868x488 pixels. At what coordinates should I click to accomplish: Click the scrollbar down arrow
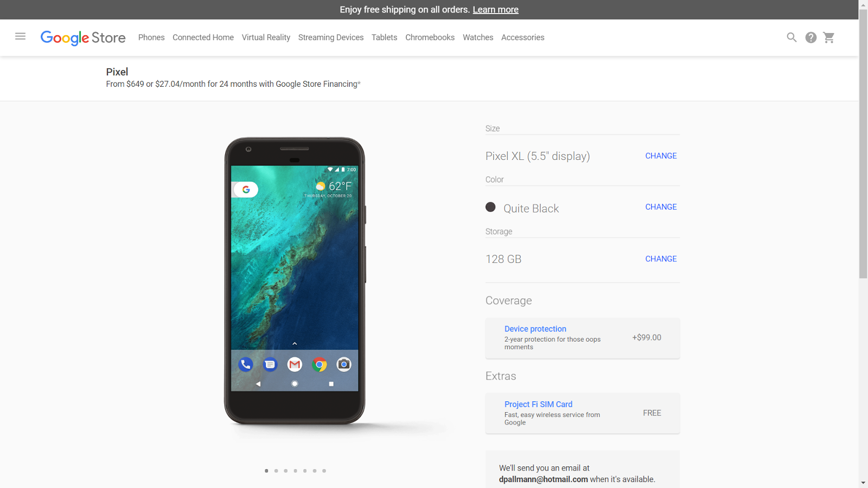[864, 483]
